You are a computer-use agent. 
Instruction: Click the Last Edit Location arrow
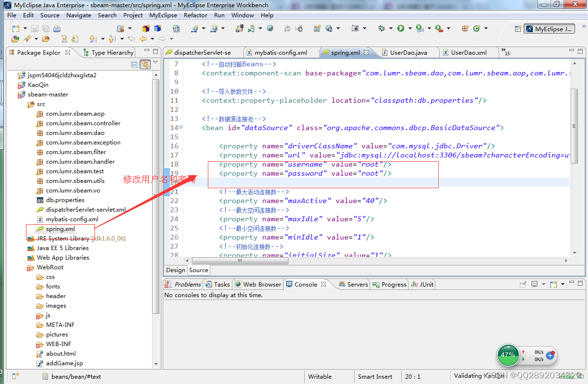[131, 39]
